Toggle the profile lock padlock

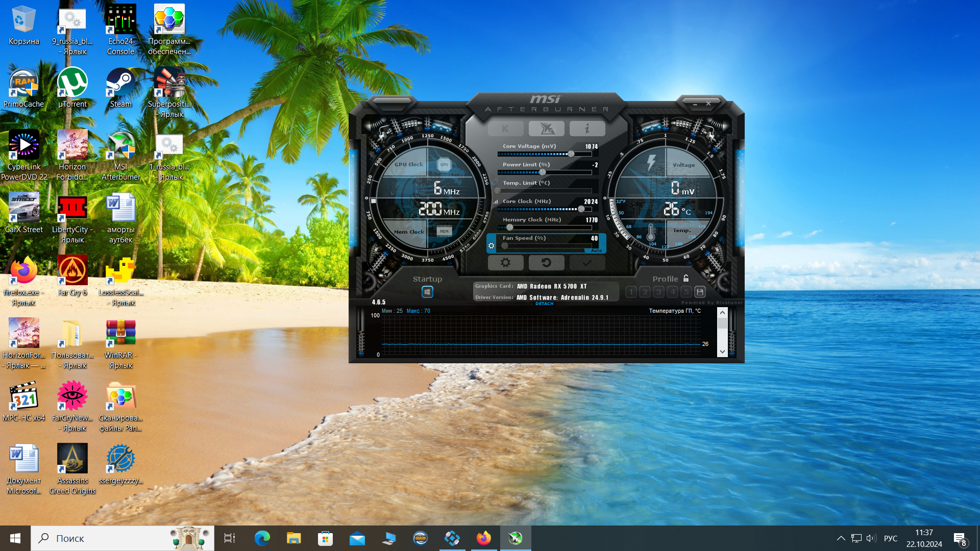(x=686, y=279)
